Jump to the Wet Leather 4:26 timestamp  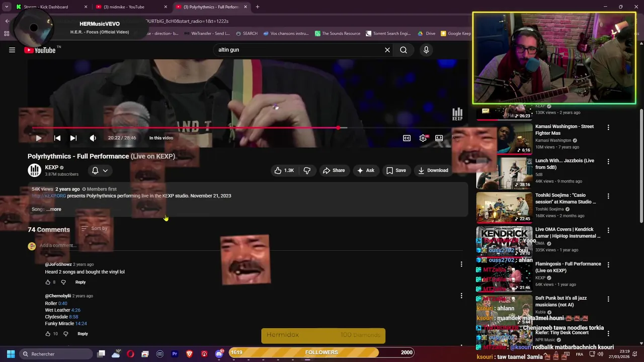tap(76, 310)
